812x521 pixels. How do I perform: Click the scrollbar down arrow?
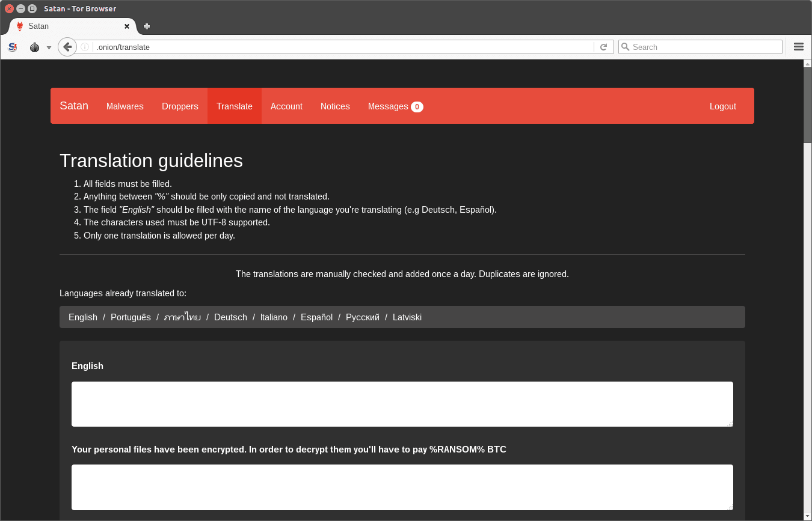pos(807,516)
